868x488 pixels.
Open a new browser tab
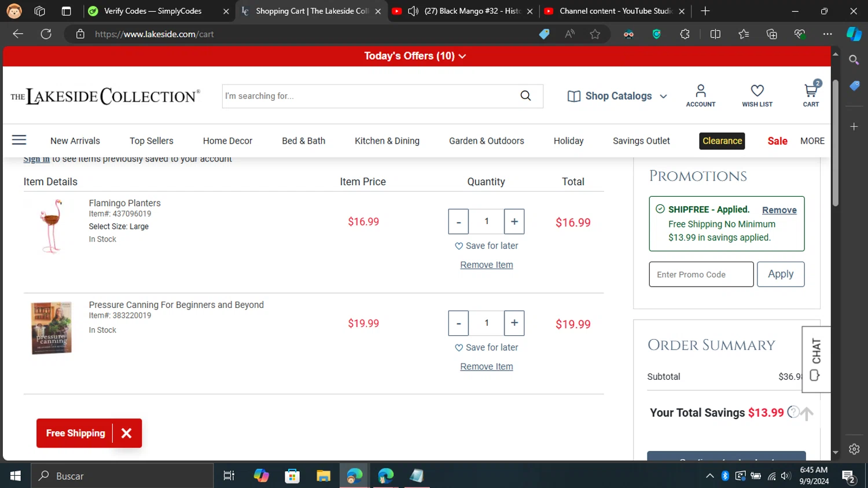tap(705, 11)
